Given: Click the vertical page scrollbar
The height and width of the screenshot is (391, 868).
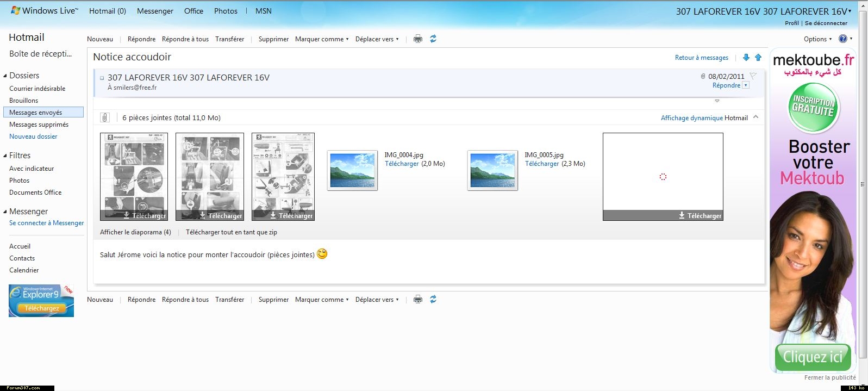Looking at the screenshot, I should pyautogui.click(x=863, y=185).
